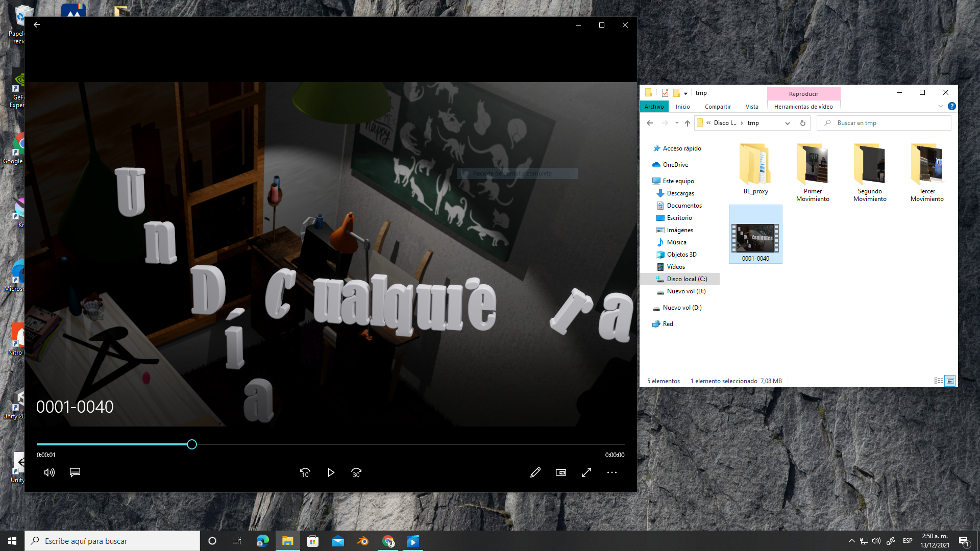The height and width of the screenshot is (551, 980).
Task: Open more options ellipsis in player
Action: [612, 472]
